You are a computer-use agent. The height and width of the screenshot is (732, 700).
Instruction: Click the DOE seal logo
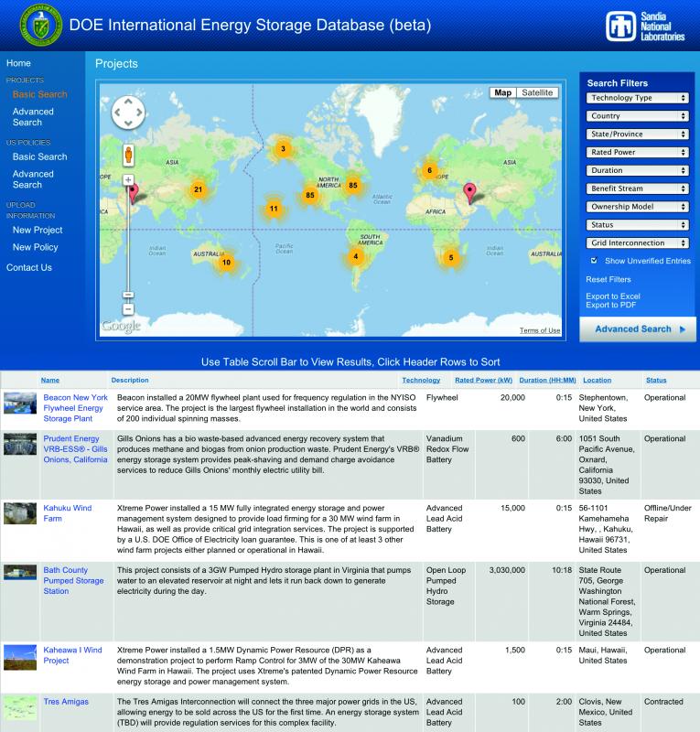(40, 25)
